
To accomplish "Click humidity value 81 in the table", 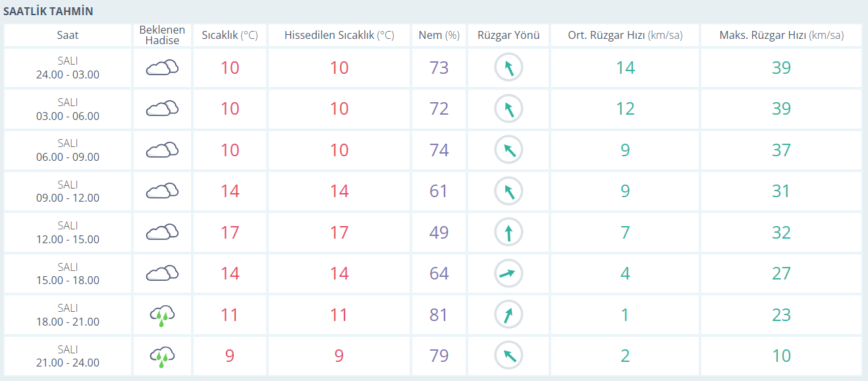I will click(x=439, y=315).
